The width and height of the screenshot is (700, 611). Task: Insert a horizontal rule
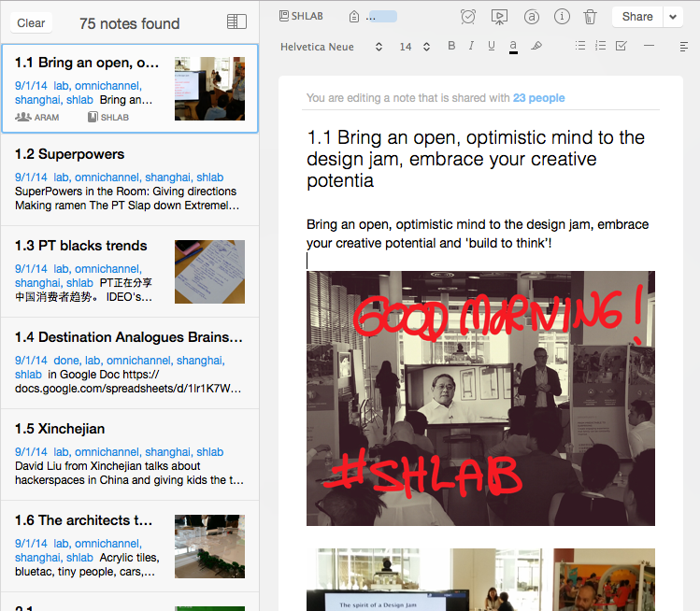click(x=650, y=46)
